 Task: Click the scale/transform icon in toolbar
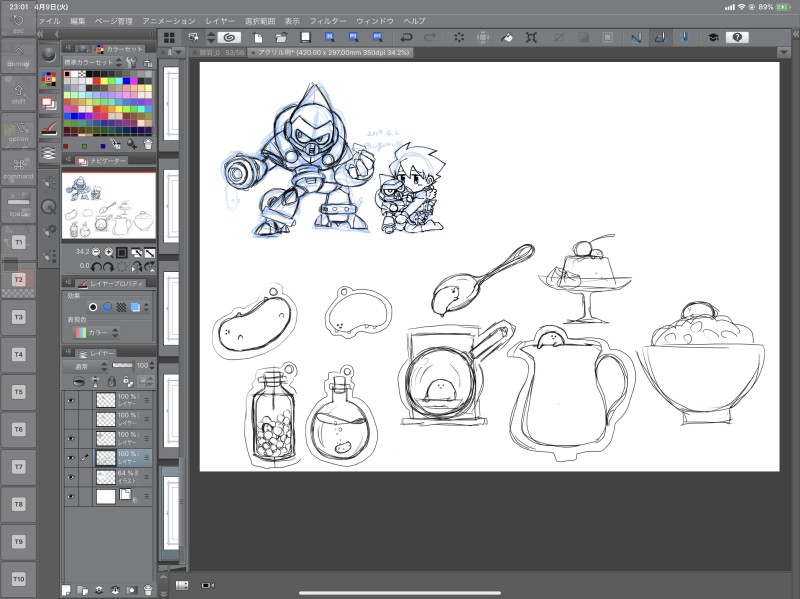click(x=531, y=37)
